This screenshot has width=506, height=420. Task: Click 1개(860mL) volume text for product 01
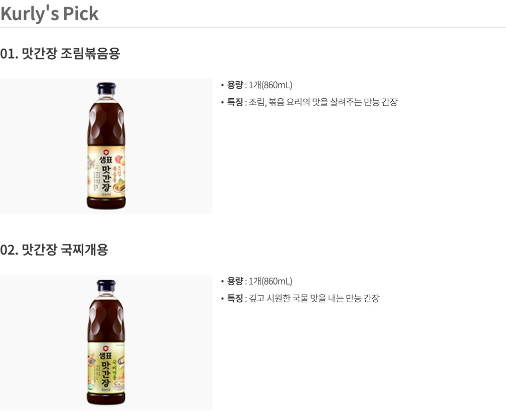271,85
